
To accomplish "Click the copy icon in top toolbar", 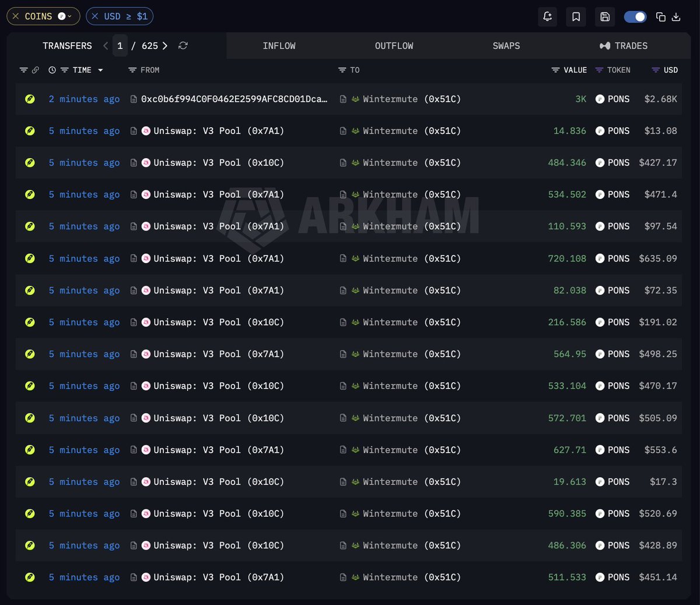I will (x=661, y=17).
